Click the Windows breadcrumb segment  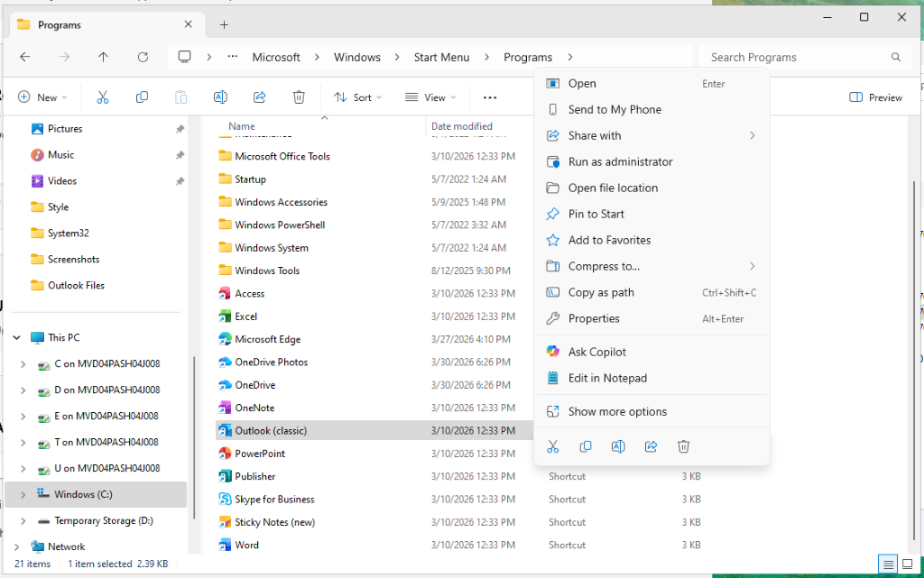click(x=357, y=57)
